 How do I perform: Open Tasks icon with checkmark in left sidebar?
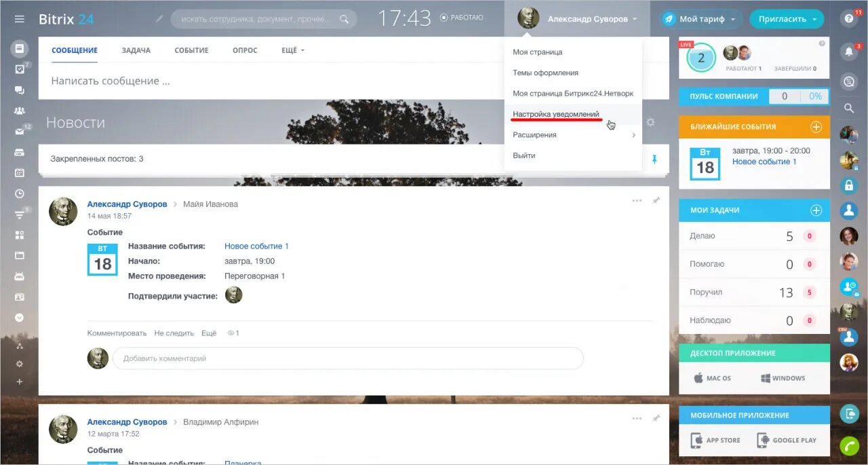tap(20, 69)
